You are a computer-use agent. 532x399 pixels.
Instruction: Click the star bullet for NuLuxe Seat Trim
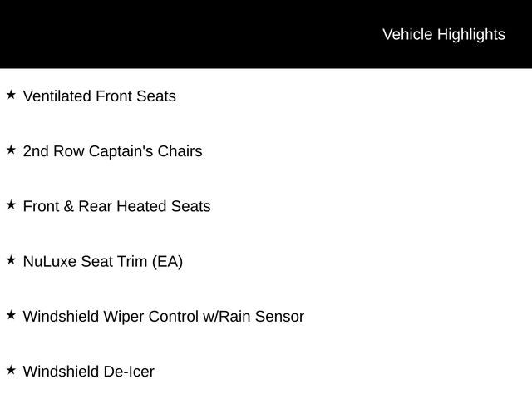click(x=11, y=259)
